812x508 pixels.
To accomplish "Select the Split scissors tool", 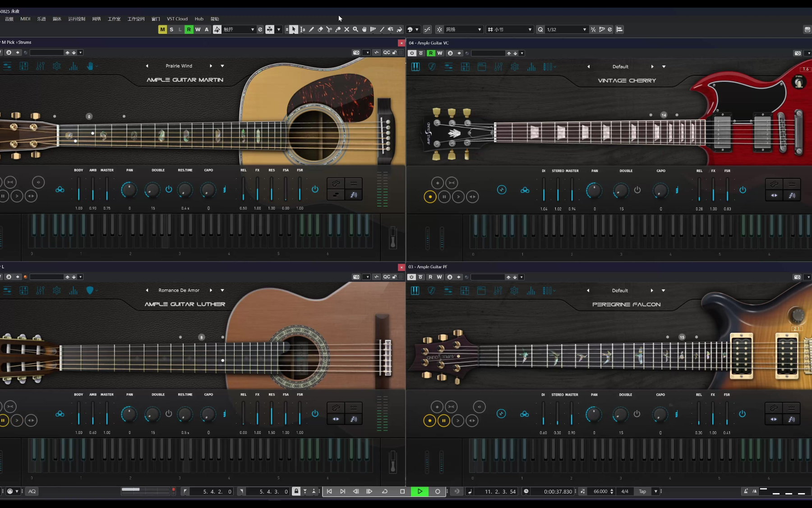I will [x=329, y=29].
